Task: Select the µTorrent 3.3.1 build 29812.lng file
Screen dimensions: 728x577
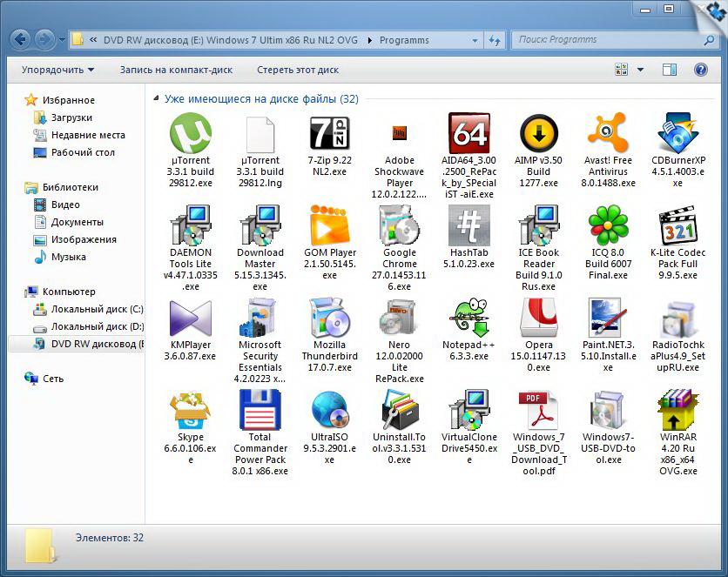Action: 260,133
